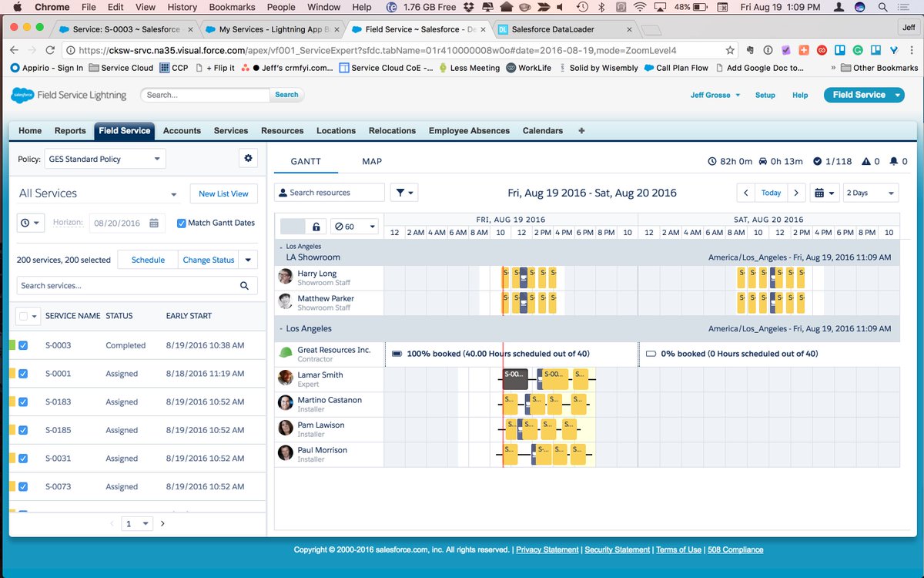Viewport: 924px width, 578px height.
Task: Open Jeff Grosse user menu
Action: click(715, 95)
